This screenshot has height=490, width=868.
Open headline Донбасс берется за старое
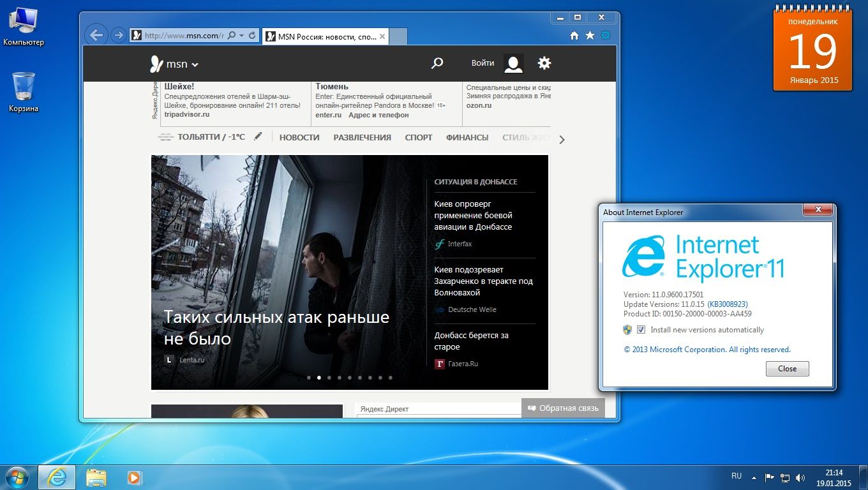click(x=471, y=341)
